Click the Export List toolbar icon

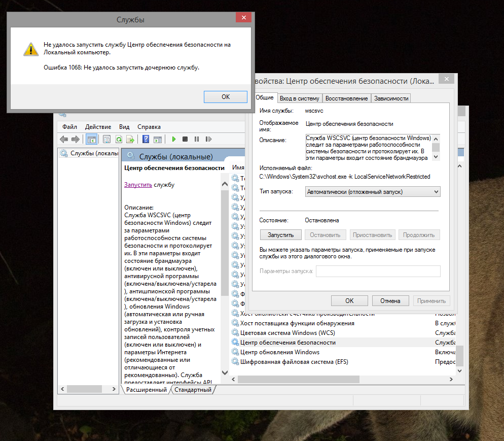click(130, 139)
